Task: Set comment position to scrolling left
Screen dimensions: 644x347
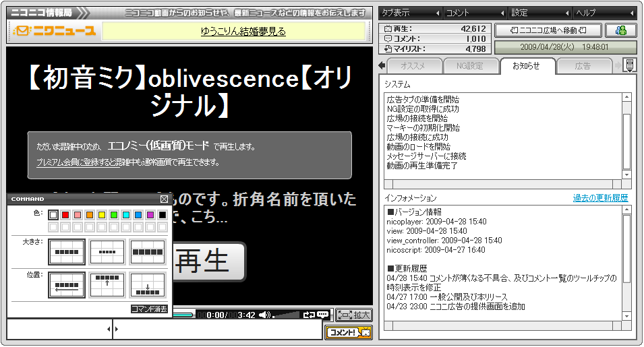Action: pos(67,284)
